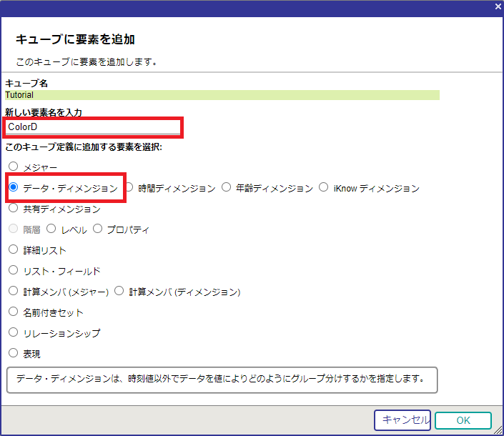This screenshot has width=504, height=436.
Task: Choose the 名前付きセット radio option
Action: point(14,312)
